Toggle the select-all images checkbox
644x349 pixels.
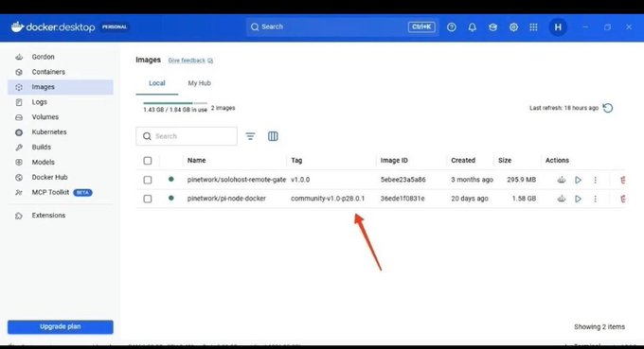[x=148, y=161]
